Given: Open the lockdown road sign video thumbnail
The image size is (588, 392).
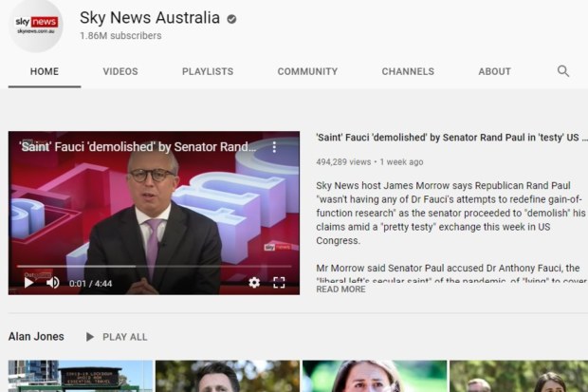Looking at the screenshot, I should pyautogui.click(x=81, y=376).
